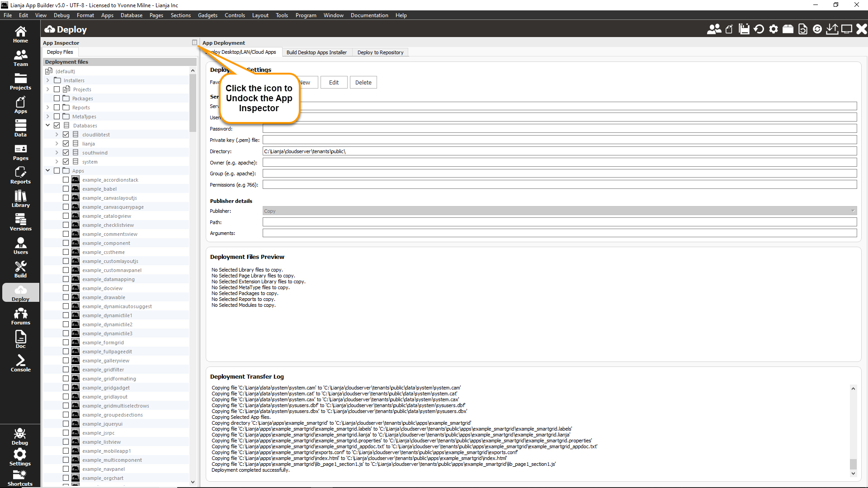Go to the Library sidebar icon
Viewport: 868px width, 488px height.
(20, 199)
